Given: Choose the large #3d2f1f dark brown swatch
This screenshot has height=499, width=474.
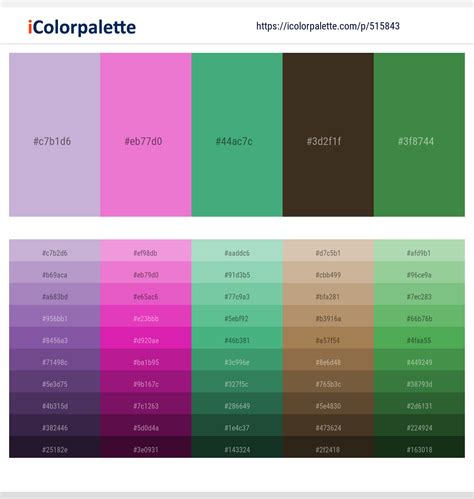Looking at the screenshot, I should click(x=328, y=135).
